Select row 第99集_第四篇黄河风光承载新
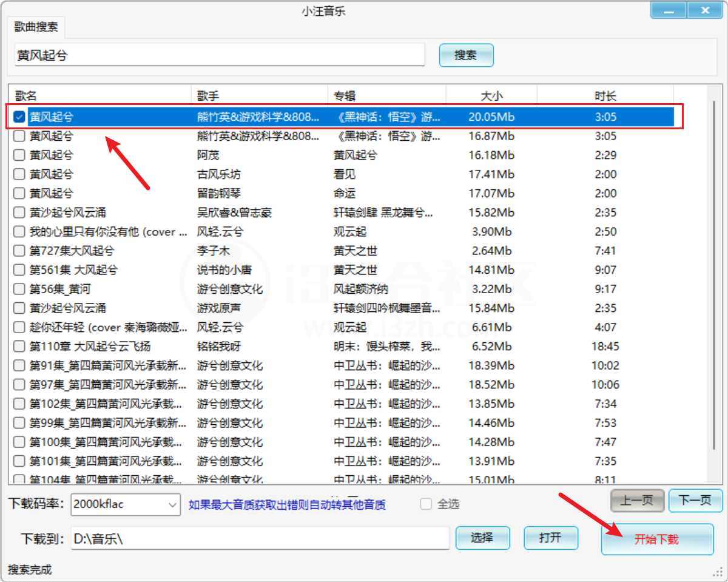728x582 pixels. (x=341, y=422)
